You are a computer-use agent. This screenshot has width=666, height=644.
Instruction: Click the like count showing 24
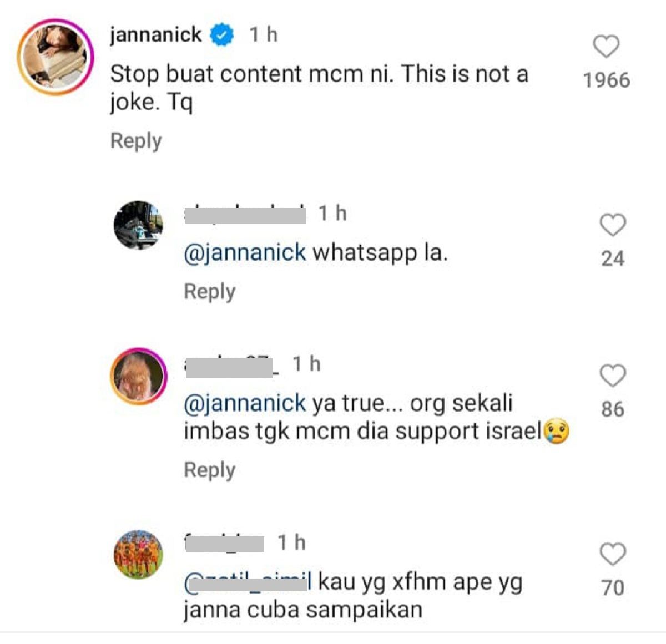pos(612,258)
